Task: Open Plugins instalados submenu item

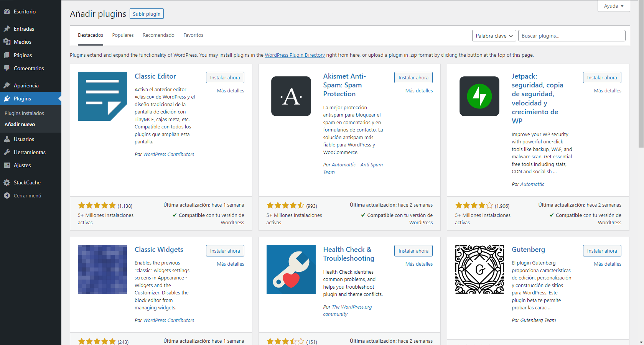Action: [x=24, y=113]
